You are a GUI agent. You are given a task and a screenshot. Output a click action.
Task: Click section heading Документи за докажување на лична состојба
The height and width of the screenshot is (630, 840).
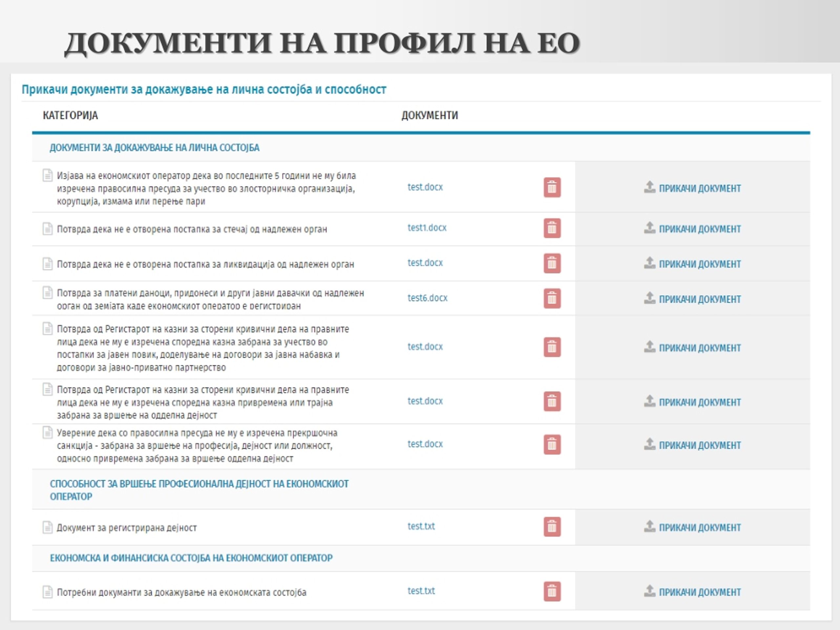click(155, 147)
